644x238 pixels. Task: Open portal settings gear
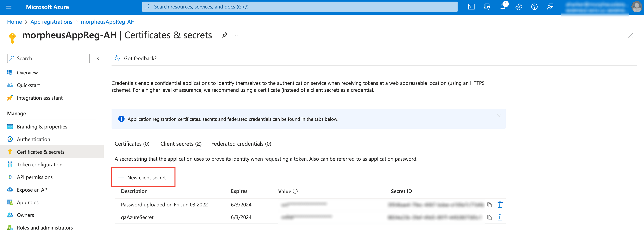[518, 7]
